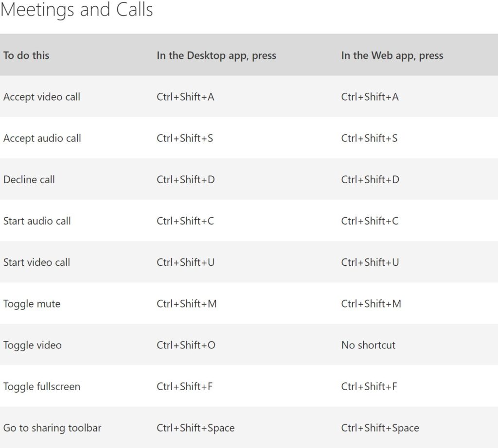Select the 'In the Desktop app, press' header

(x=216, y=55)
